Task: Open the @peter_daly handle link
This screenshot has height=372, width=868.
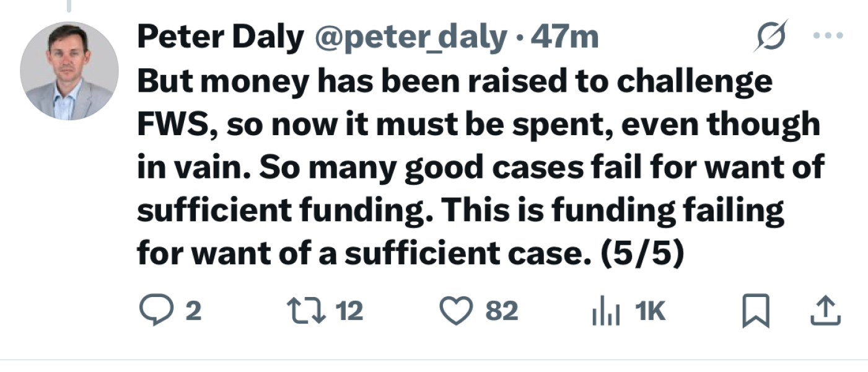Action: click(411, 38)
